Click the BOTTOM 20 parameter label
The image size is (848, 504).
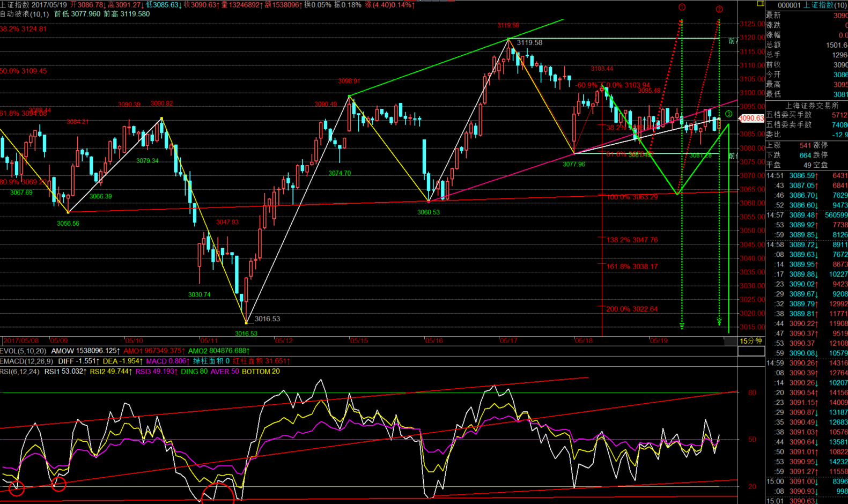tap(261, 371)
